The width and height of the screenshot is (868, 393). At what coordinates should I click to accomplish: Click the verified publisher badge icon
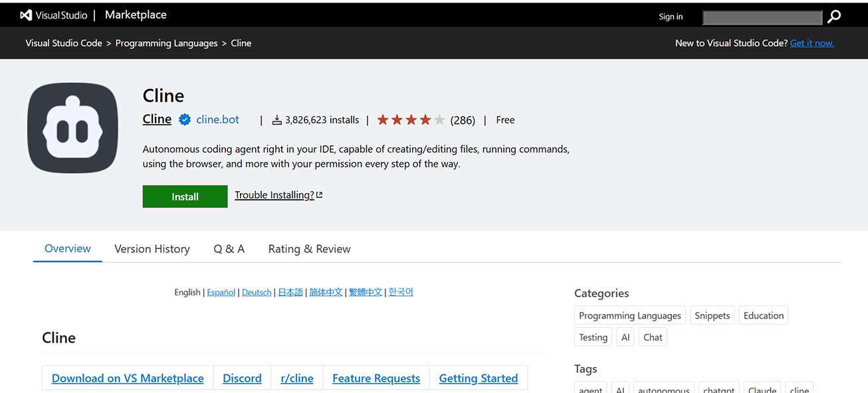[x=184, y=120]
